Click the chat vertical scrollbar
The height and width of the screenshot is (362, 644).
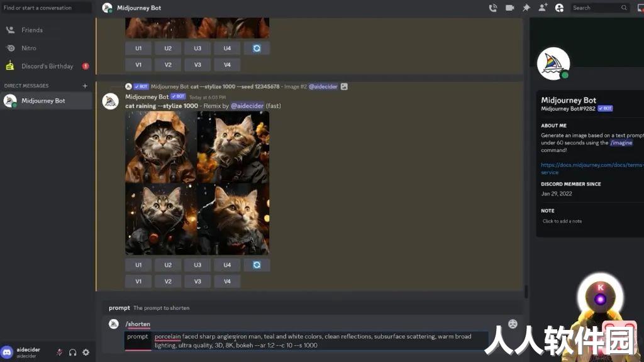point(526,291)
